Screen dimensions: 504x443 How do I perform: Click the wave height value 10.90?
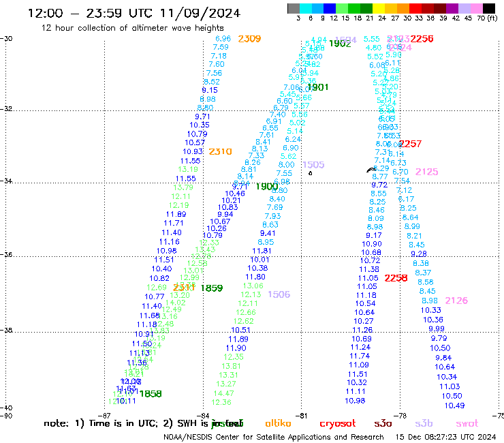point(372,244)
